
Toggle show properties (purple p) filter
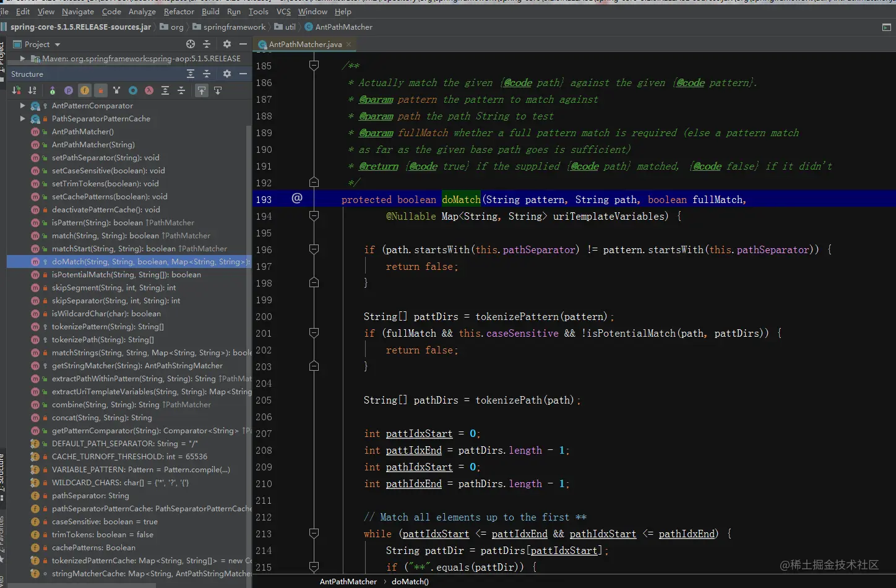click(x=68, y=90)
